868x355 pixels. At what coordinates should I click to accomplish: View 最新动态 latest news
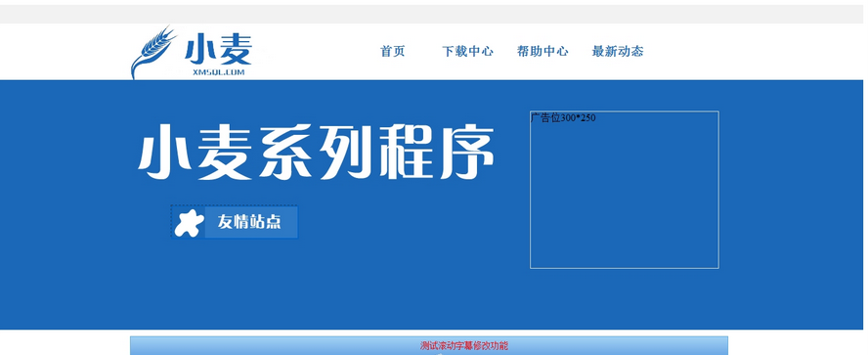618,52
